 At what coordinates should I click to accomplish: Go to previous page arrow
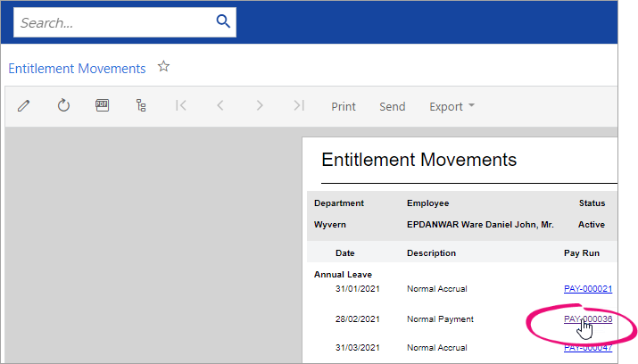point(220,106)
